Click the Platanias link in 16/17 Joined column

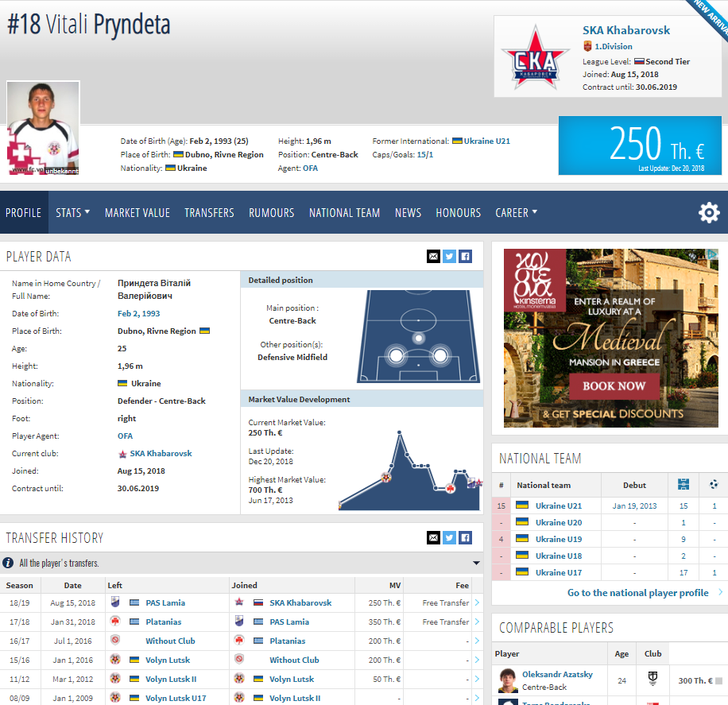(288, 641)
